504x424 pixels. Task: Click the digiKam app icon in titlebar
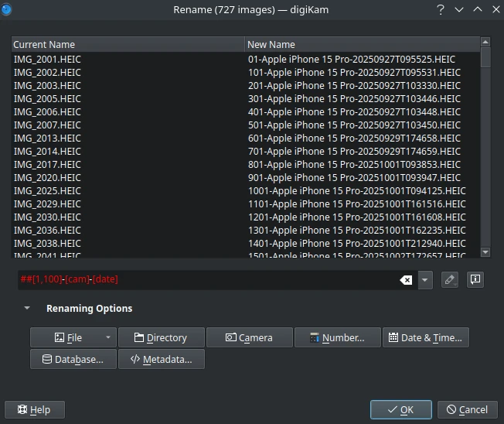point(6,9)
